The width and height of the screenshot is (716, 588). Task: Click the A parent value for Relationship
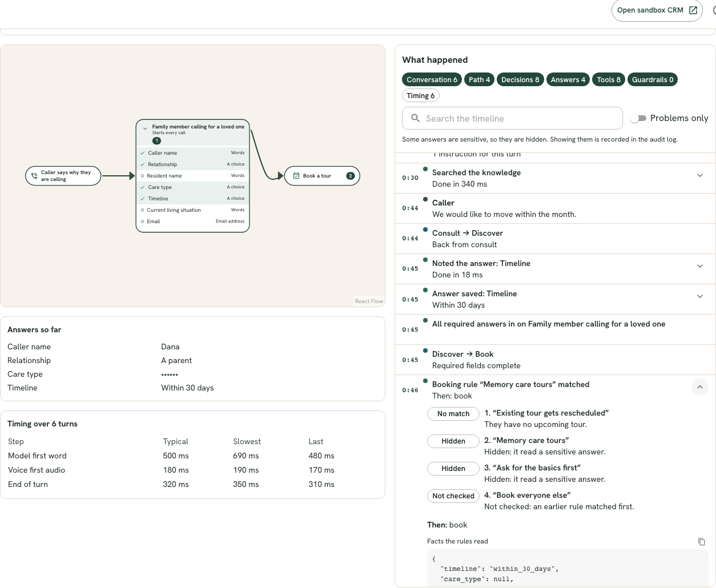(x=176, y=361)
